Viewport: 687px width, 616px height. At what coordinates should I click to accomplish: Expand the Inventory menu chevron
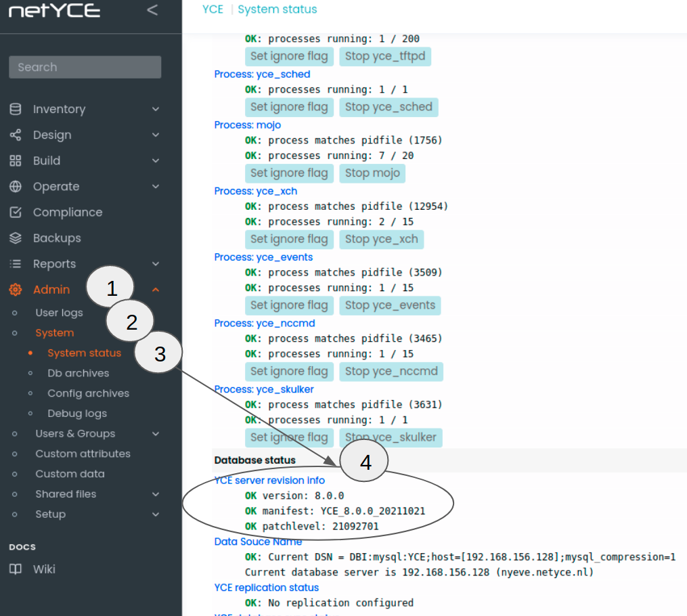(x=156, y=109)
